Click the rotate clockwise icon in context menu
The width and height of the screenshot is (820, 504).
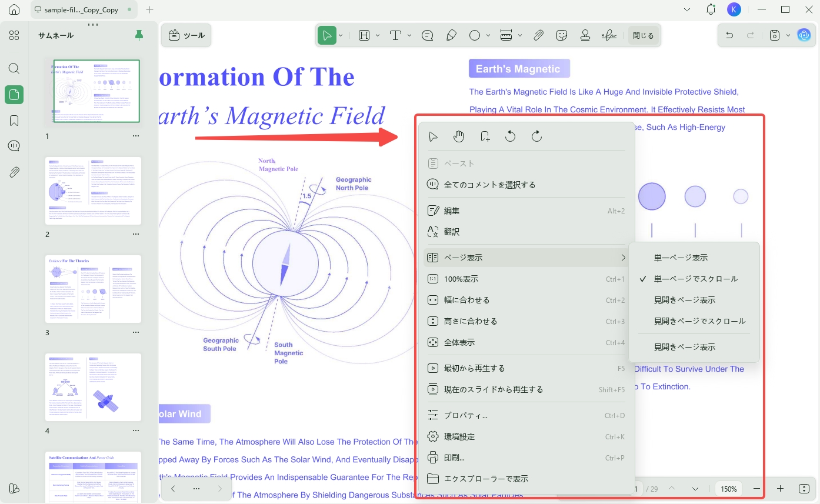coord(536,136)
